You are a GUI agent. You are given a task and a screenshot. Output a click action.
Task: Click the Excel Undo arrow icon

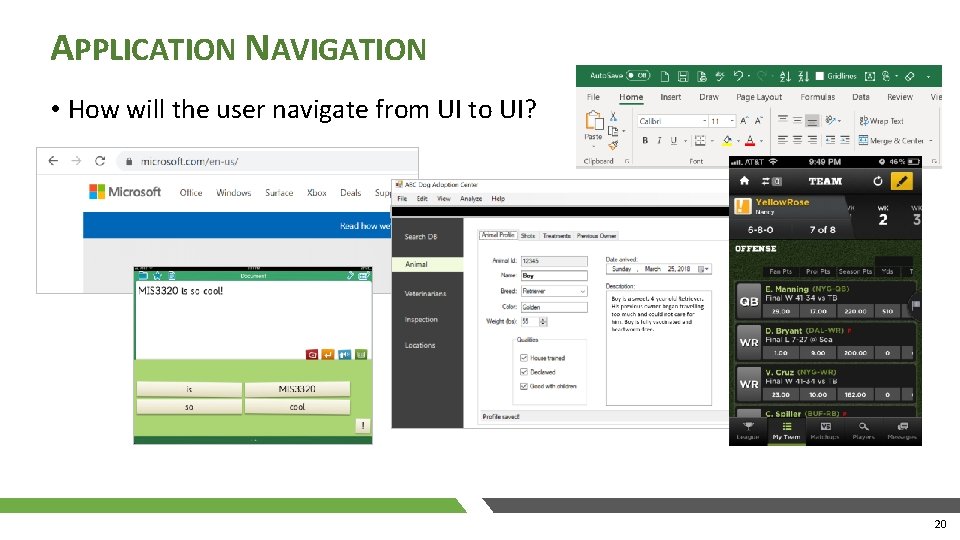(738, 76)
